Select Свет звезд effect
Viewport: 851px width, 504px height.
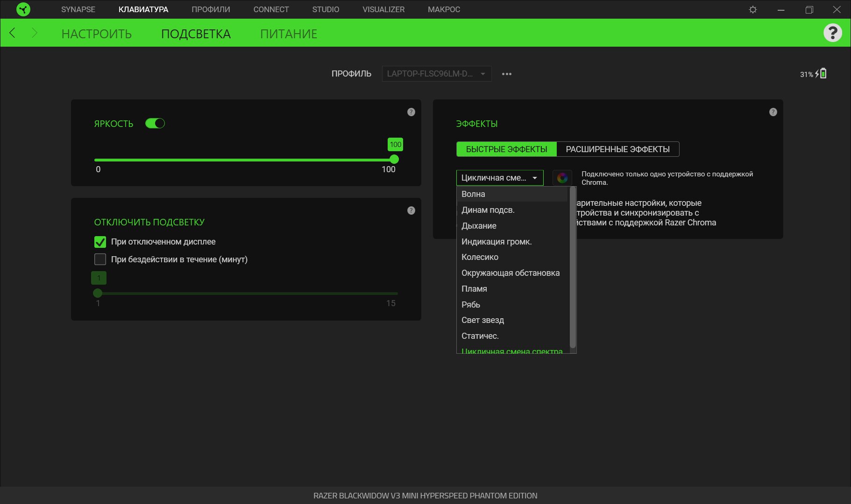click(512, 320)
